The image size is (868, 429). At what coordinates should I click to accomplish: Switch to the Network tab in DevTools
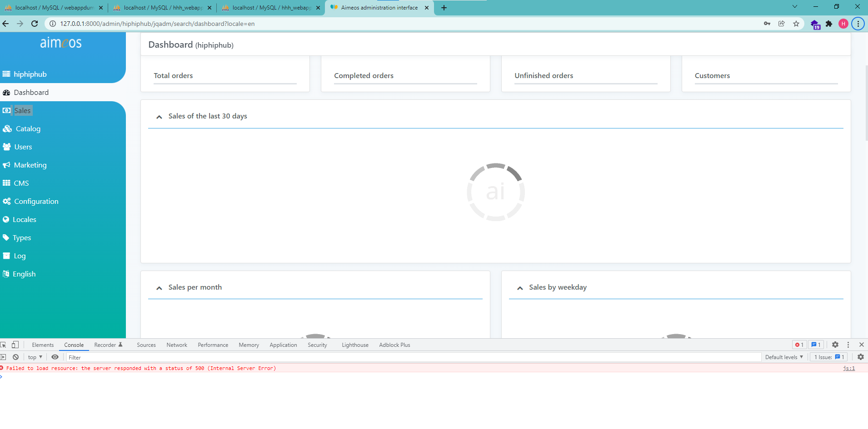(176, 345)
